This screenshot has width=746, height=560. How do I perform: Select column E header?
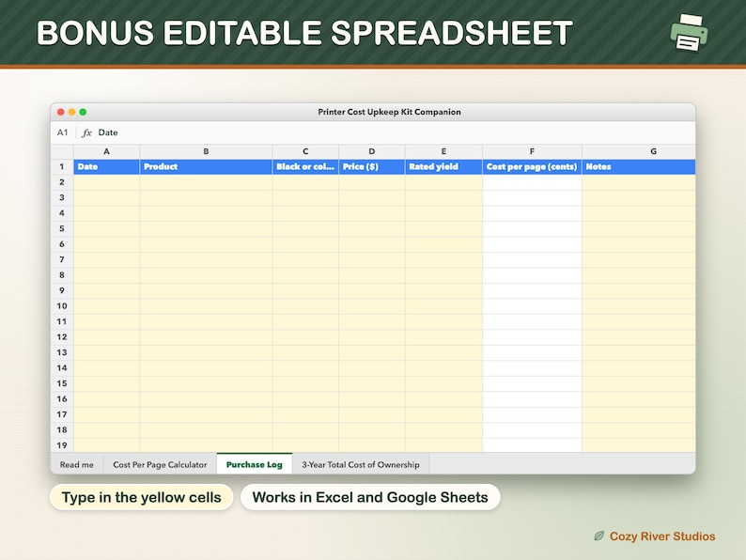click(443, 151)
